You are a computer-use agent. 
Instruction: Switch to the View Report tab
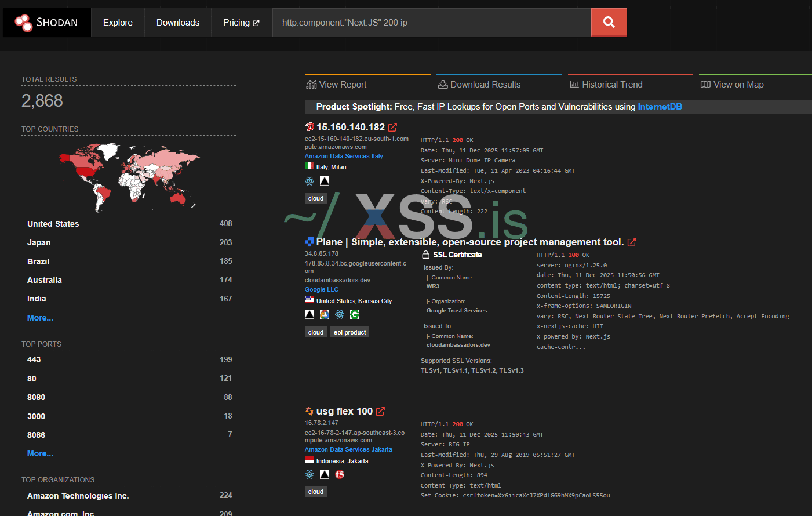click(x=367, y=84)
